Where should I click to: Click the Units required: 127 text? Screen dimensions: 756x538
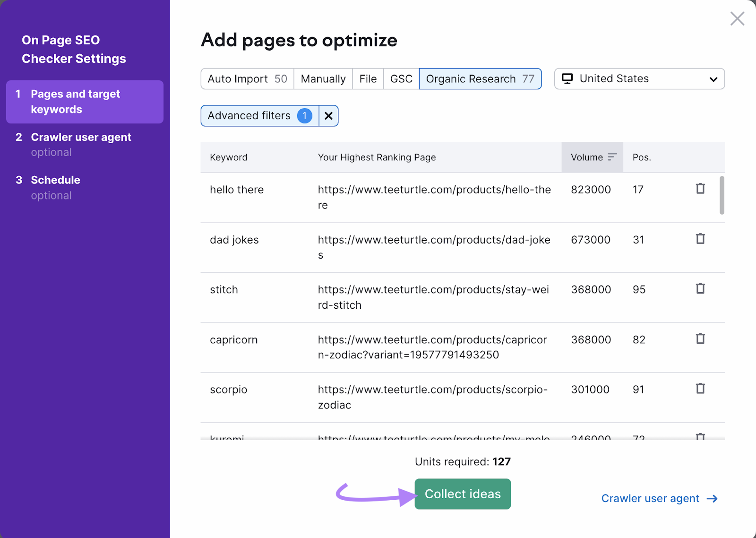click(x=463, y=461)
